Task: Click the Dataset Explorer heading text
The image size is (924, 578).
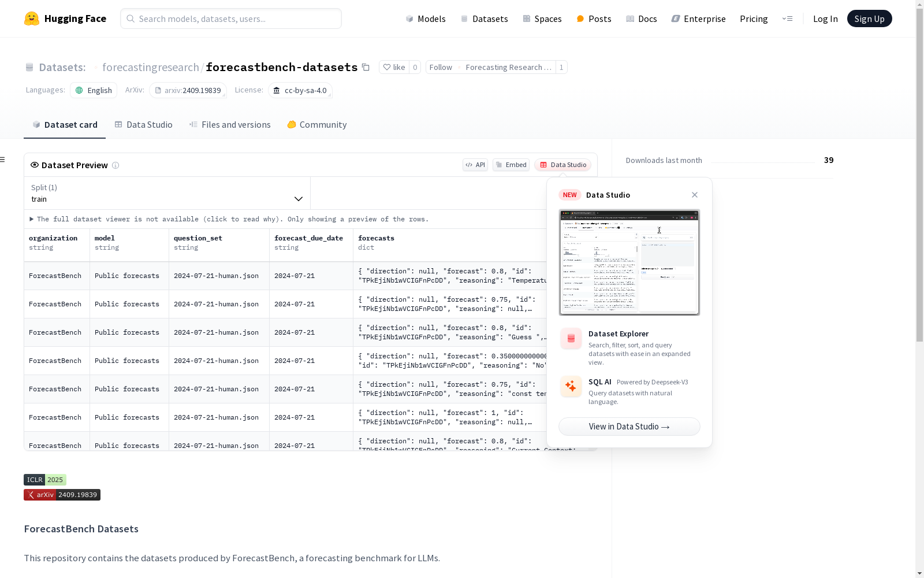Action: 619,334
